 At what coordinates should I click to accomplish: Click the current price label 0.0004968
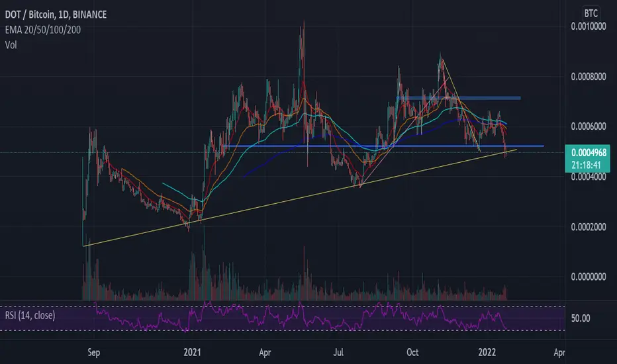(589, 153)
